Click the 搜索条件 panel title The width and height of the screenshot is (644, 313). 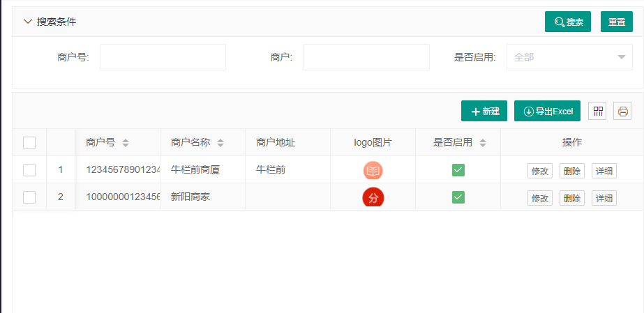click(x=57, y=22)
